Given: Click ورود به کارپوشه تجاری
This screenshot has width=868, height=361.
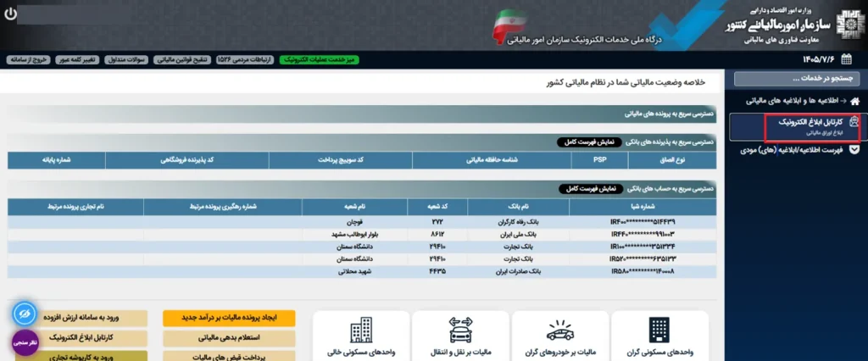Looking at the screenshot, I should click(81, 355).
